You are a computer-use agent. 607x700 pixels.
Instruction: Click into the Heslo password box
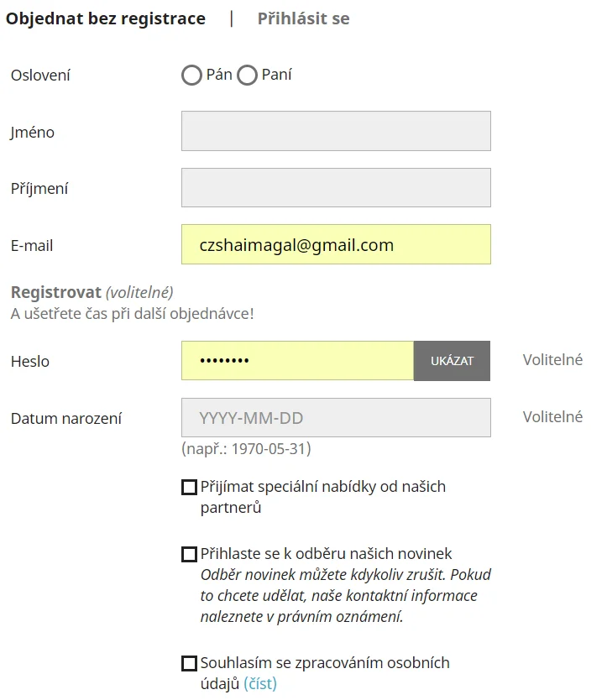297,361
